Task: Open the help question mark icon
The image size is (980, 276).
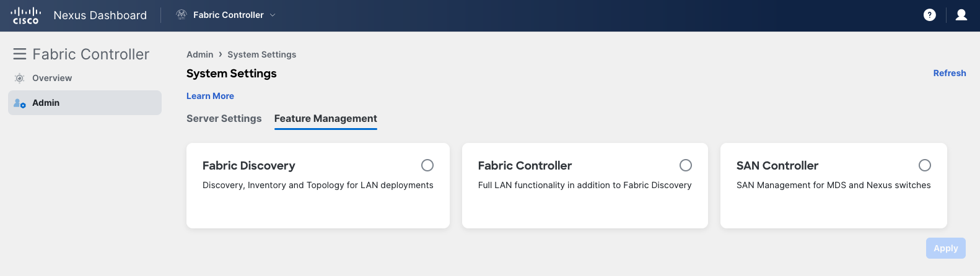Action: [x=929, y=15]
